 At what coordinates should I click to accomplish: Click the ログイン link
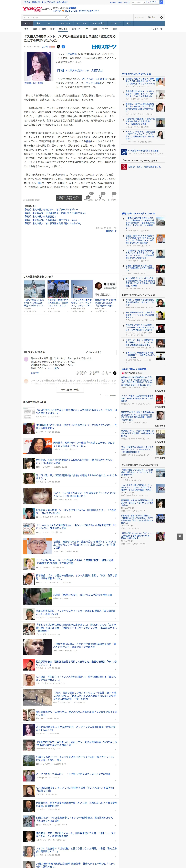pyautogui.click(x=57, y=11)
